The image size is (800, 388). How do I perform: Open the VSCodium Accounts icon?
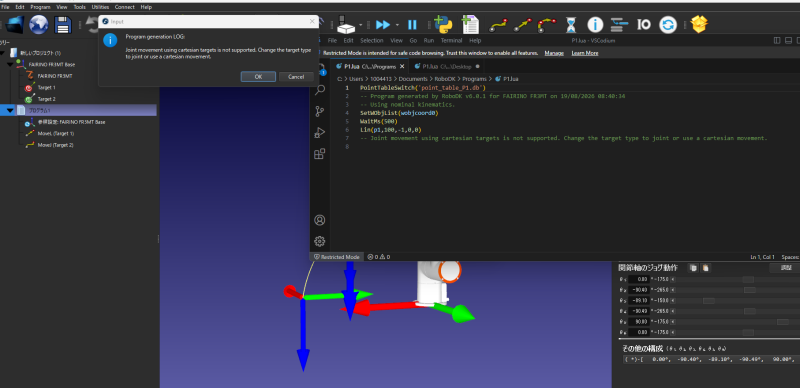(x=320, y=221)
